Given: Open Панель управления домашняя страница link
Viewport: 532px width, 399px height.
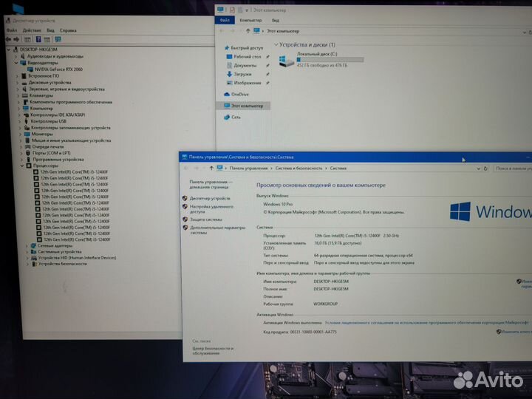Looking at the screenshot, I should tap(211, 184).
